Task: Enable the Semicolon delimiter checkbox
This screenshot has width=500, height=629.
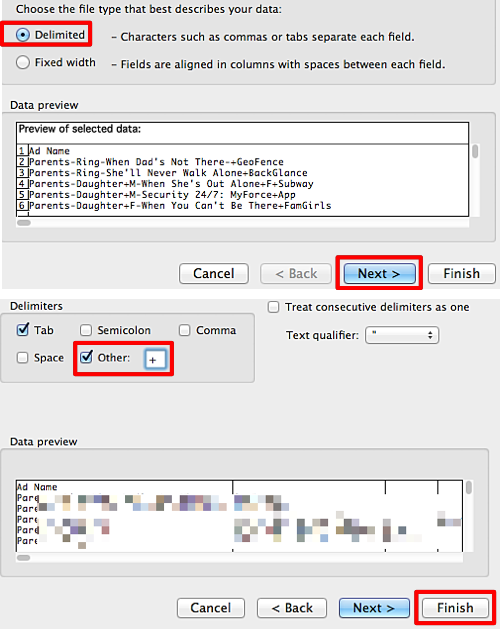Action: coord(85,331)
